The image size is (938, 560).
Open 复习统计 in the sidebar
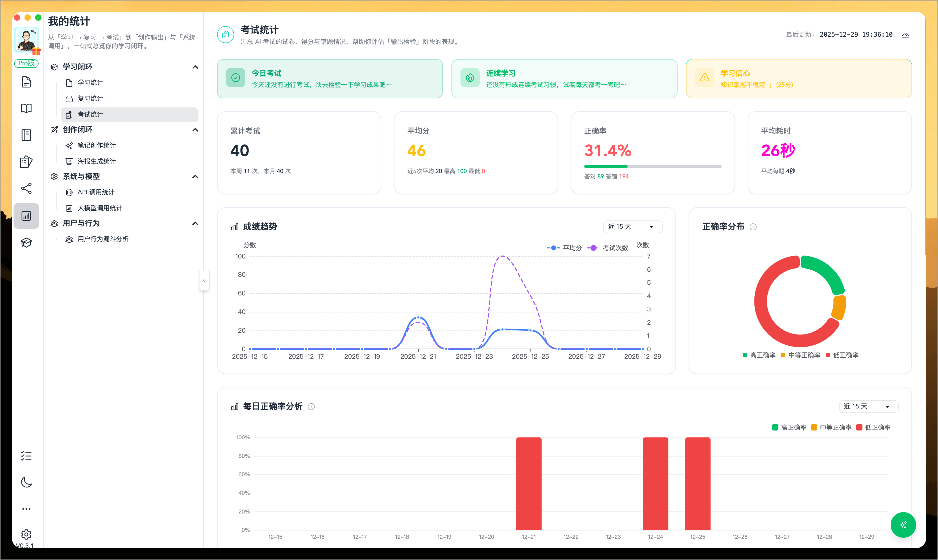tap(90, 99)
